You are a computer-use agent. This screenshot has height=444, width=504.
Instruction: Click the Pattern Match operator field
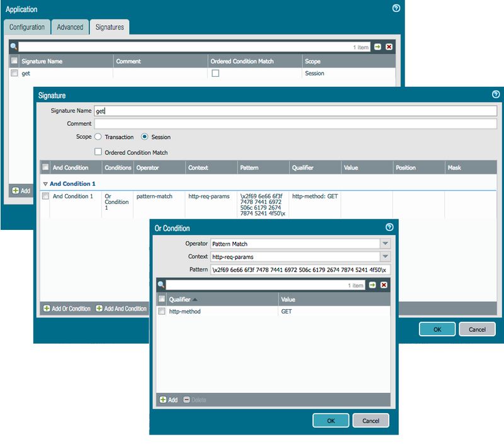[x=295, y=244]
